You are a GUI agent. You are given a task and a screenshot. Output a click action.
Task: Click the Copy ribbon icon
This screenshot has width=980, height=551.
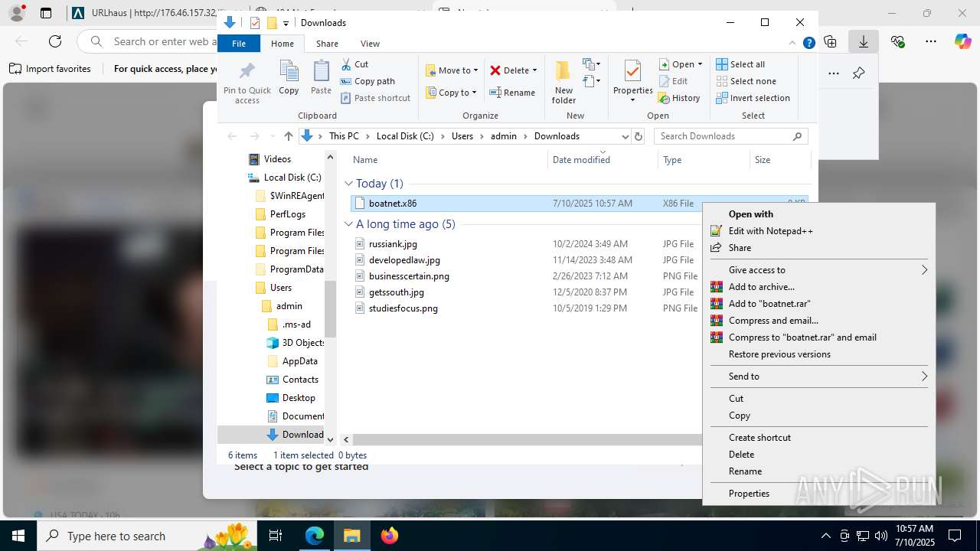289,78
